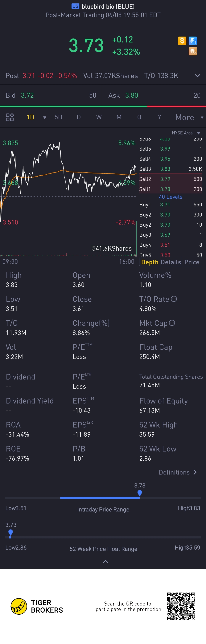Tap the 40 Levels link
This screenshot has width=206, height=644.
click(171, 197)
